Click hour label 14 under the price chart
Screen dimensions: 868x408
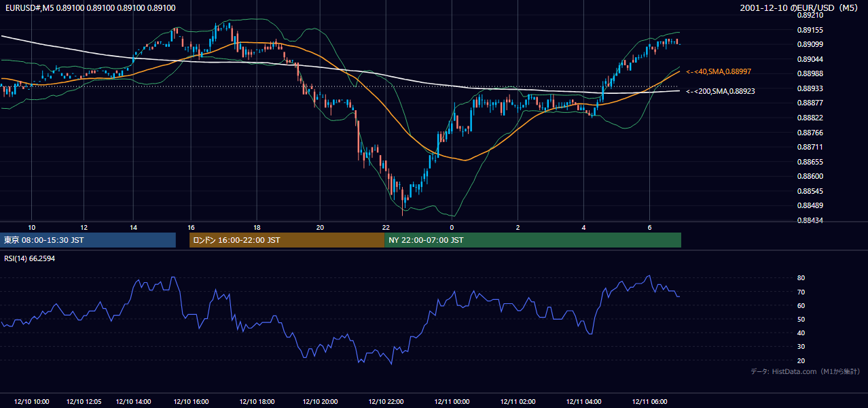tap(133, 227)
